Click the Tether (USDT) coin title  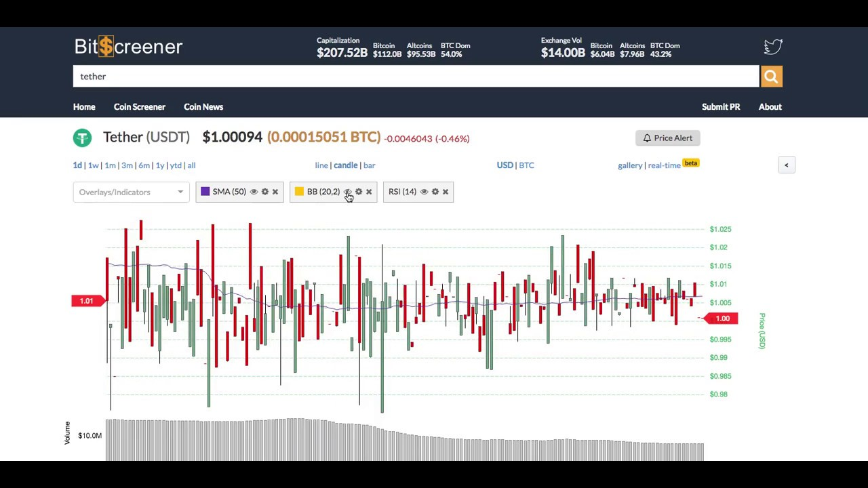coord(146,138)
